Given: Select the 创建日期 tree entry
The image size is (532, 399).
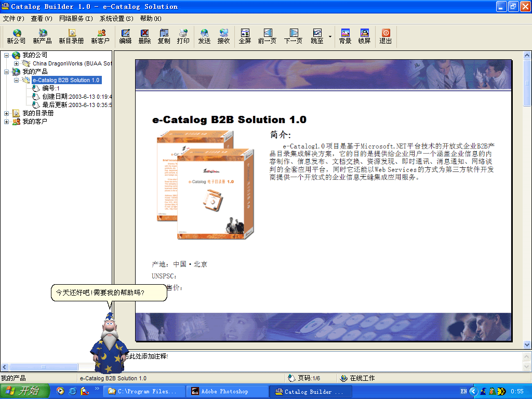Looking at the screenshot, I should click(77, 97).
